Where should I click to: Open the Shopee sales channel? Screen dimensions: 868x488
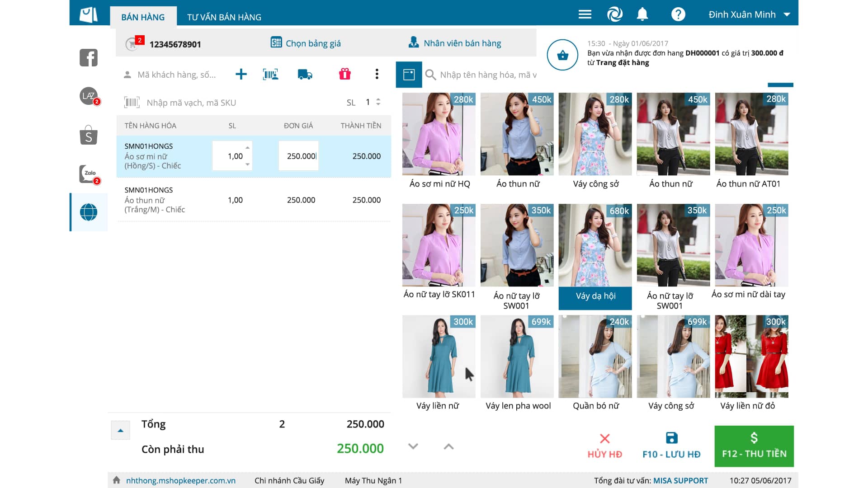click(x=88, y=136)
